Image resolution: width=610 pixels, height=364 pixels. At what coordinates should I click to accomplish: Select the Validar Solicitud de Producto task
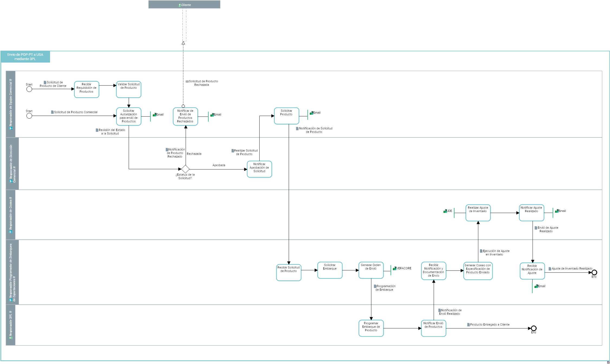pyautogui.click(x=129, y=89)
